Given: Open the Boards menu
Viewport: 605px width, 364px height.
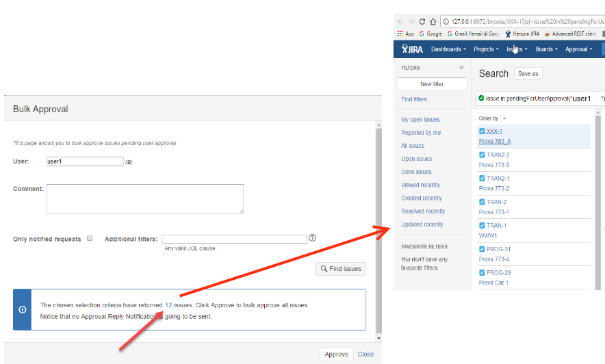Looking at the screenshot, I should pyautogui.click(x=546, y=49).
